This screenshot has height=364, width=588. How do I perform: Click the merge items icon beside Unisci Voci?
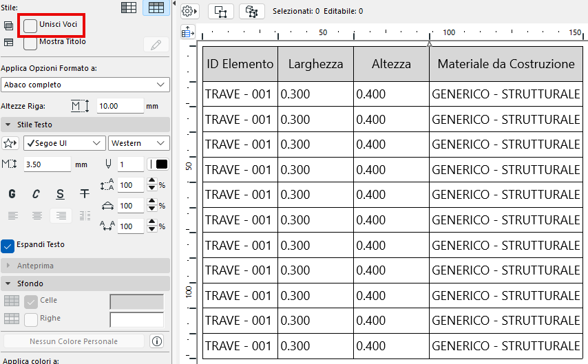[x=9, y=25]
